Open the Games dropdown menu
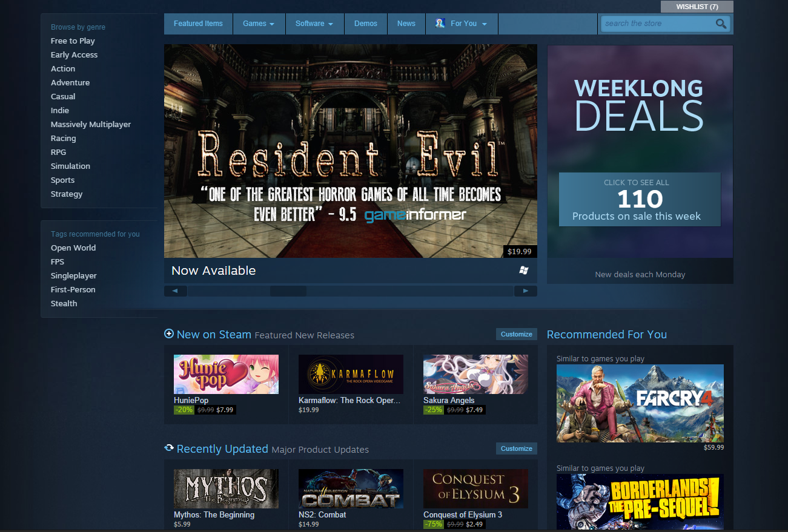This screenshot has width=788, height=532. (x=259, y=24)
